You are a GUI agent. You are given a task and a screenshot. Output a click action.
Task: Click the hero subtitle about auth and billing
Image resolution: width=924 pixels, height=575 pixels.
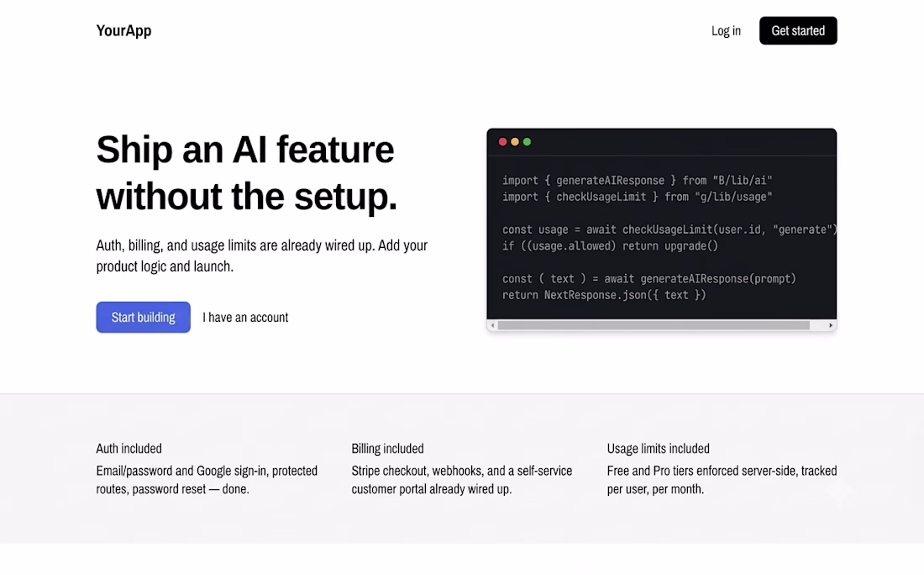pos(262,256)
